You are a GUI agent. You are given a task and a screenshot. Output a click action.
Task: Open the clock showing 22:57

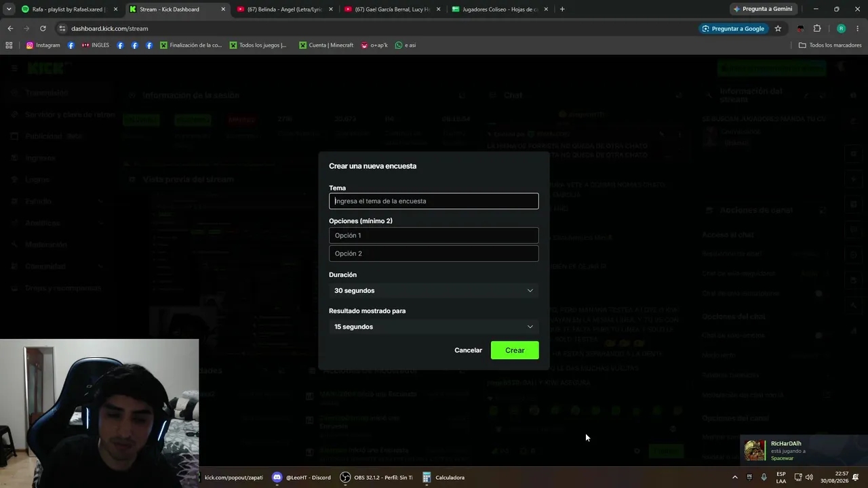834,477
